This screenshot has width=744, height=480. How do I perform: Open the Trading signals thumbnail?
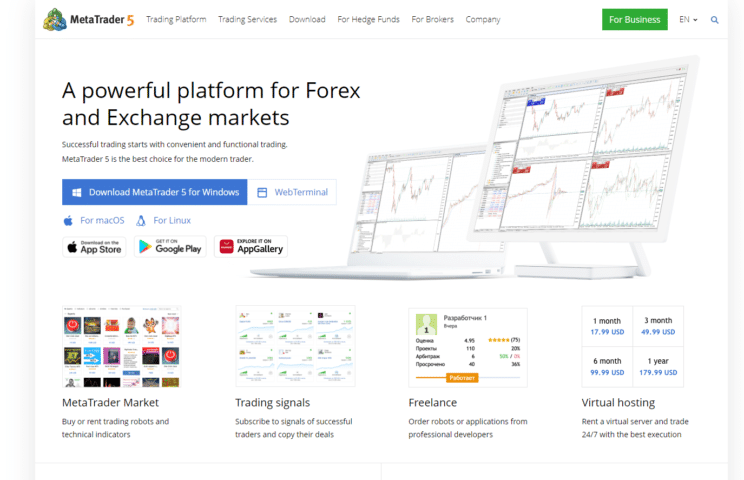[295, 346]
